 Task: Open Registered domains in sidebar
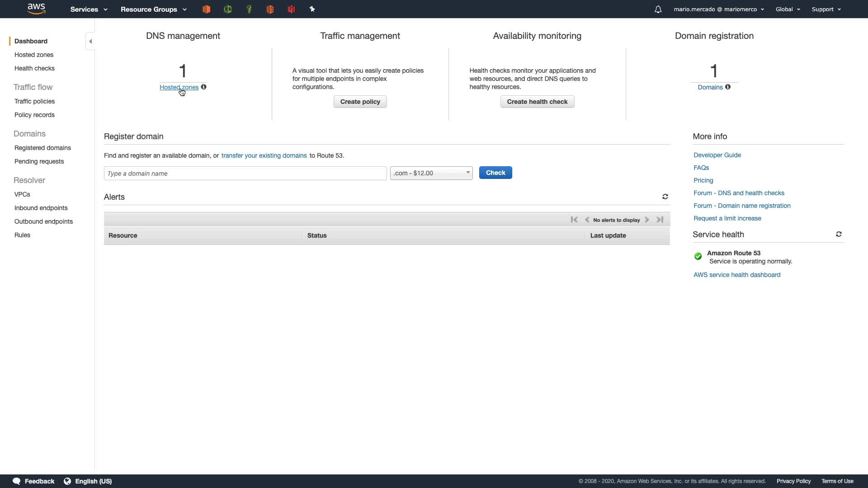[42, 148]
